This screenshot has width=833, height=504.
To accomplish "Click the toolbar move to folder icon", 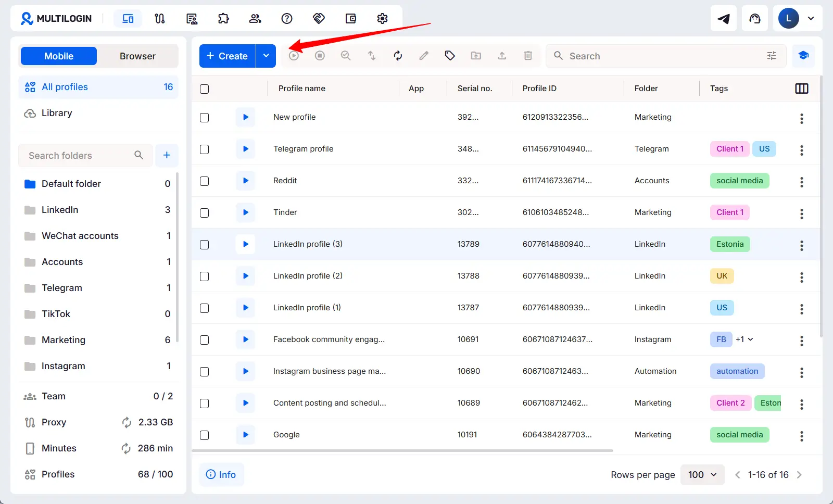I will [x=476, y=56].
